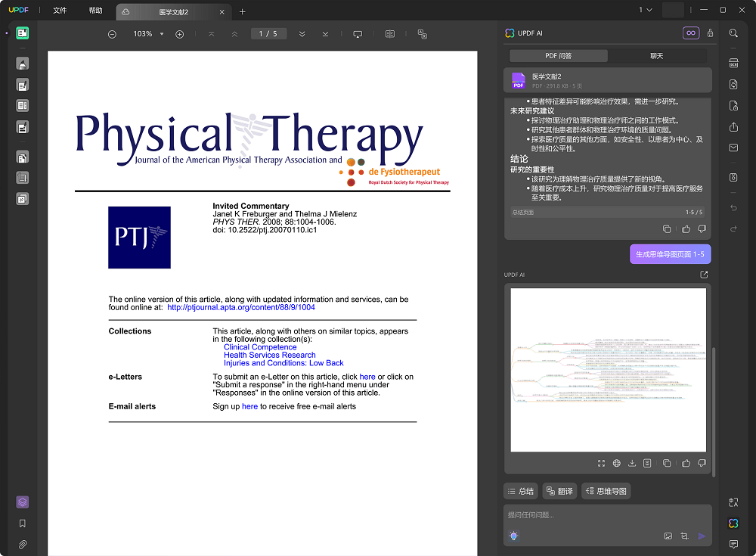This screenshot has height=556, width=756.
Task: Add a new tab with plus button
Action: (x=243, y=12)
